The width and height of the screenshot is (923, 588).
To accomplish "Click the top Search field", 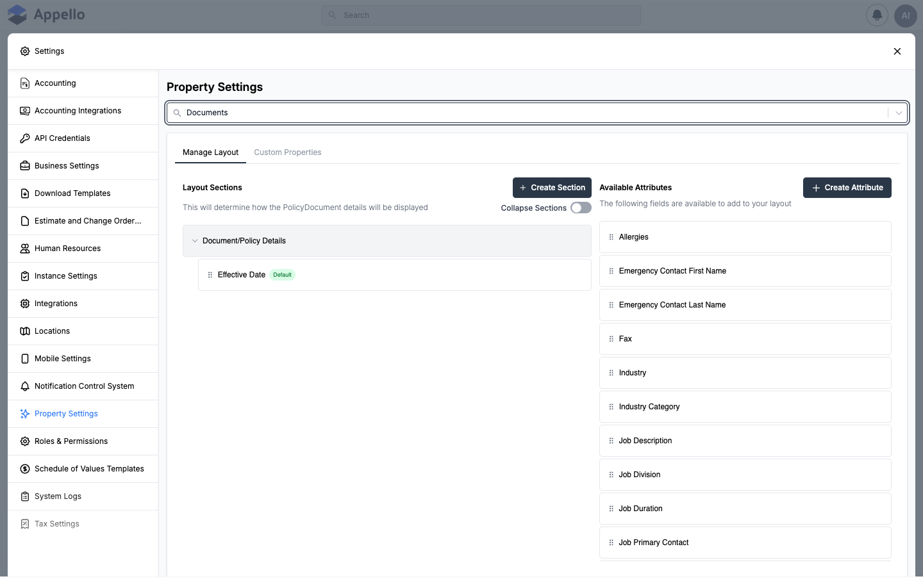I will click(481, 15).
